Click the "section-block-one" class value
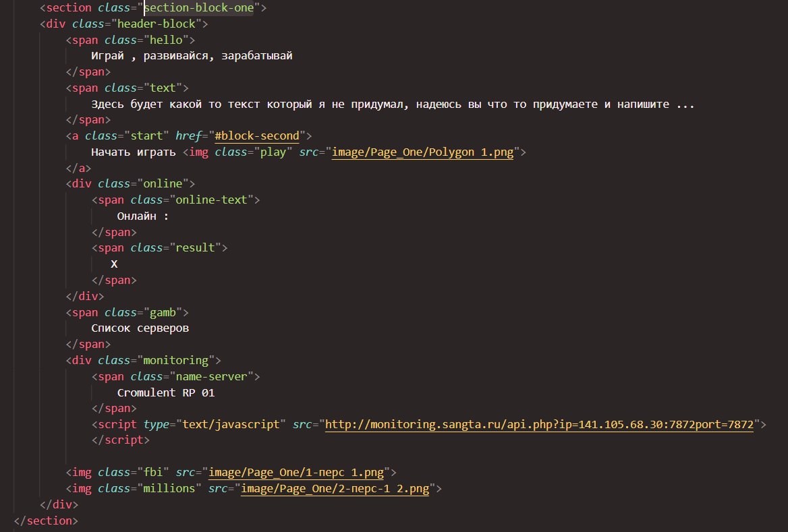 point(199,8)
